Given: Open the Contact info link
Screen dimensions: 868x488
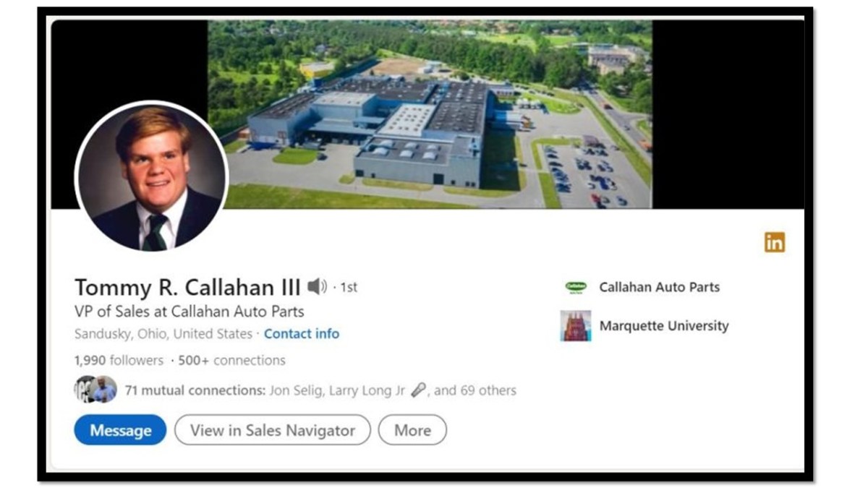Looking at the screenshot, I should pyautogui.click(x=302, y=334).
